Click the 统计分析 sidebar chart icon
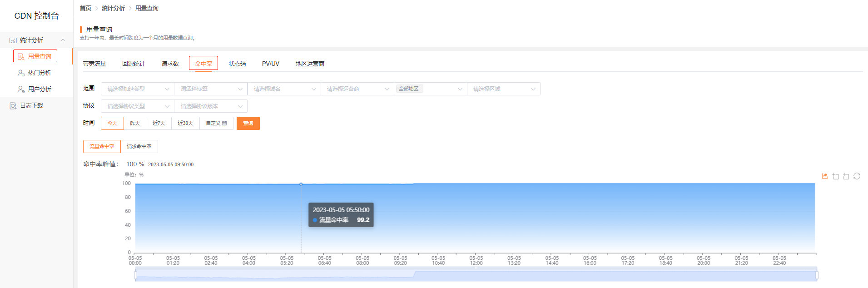Image resolution: width=868 pixels, height=288 pixels. (13, 40)
